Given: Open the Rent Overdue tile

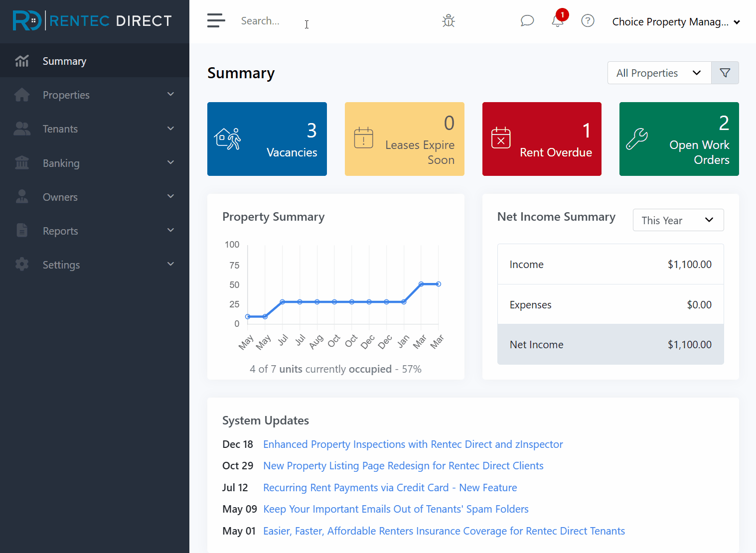Looking at the screenshot, I should [x=542, y=139].
